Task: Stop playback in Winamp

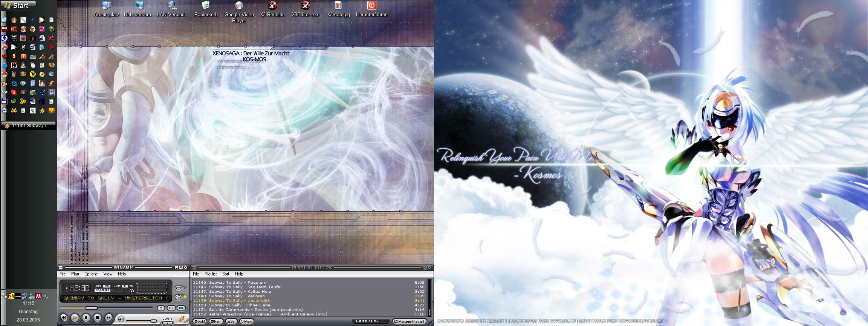Action: coord(97,318)
